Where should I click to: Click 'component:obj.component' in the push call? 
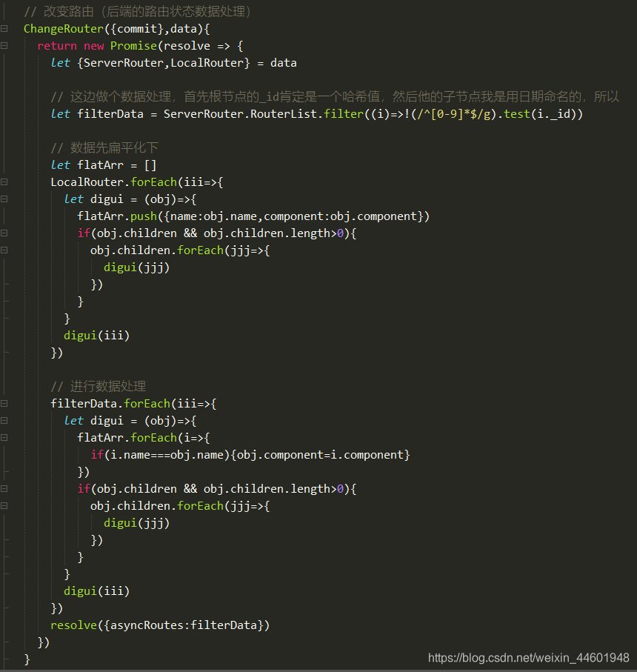[341, 216]
